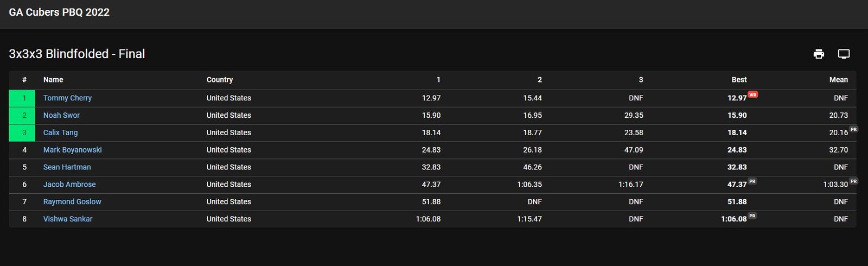The image size is (868, 266).
Task: Select Vishwa Sankar's name link
Action: [68, 219]
